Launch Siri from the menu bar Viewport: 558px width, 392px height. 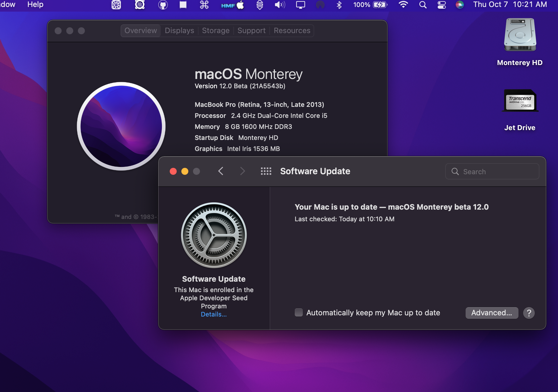click(459, 5)
